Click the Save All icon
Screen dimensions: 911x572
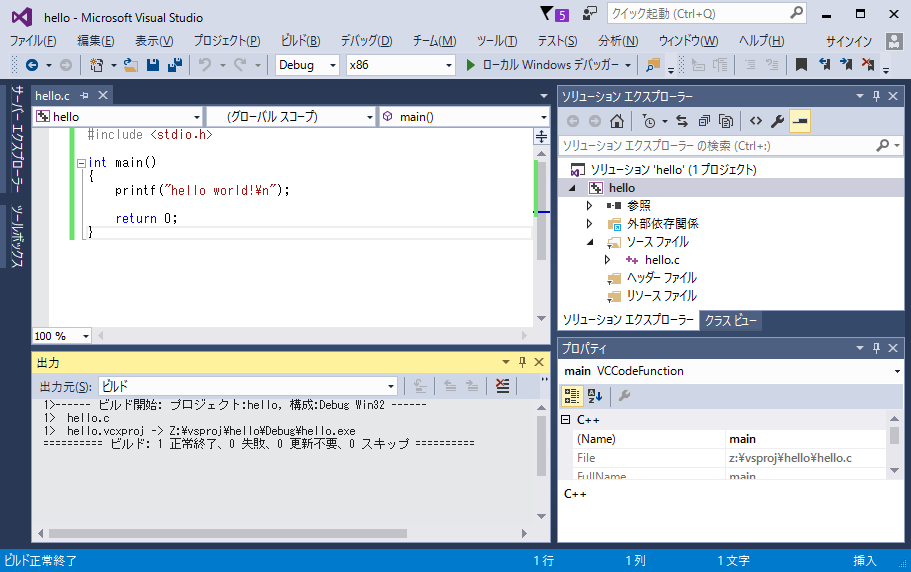pos(175,65)
